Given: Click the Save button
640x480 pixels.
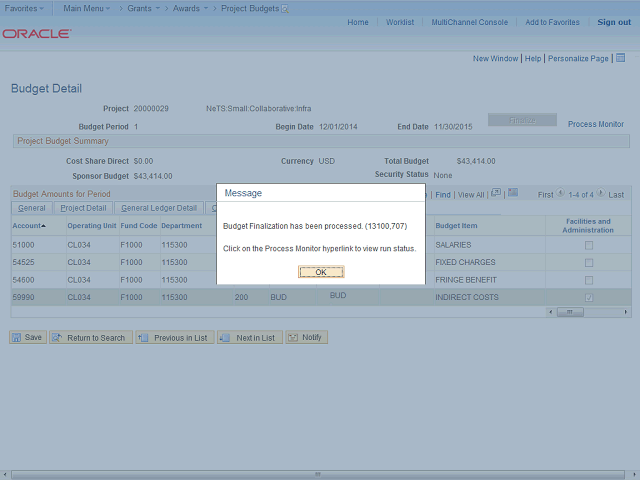Looking at the screenshot, I should (x=27, y=338).
